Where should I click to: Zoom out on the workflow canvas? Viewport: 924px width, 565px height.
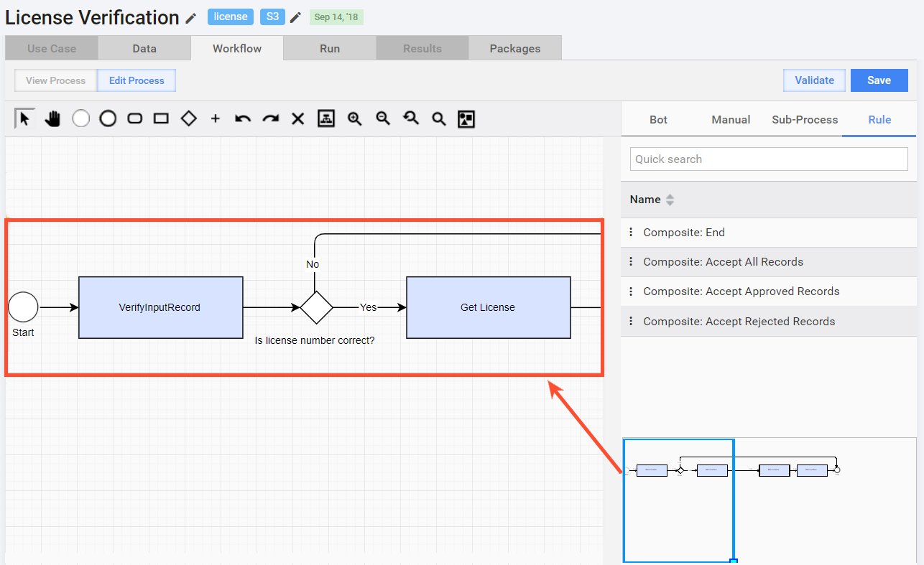[383, 119]
